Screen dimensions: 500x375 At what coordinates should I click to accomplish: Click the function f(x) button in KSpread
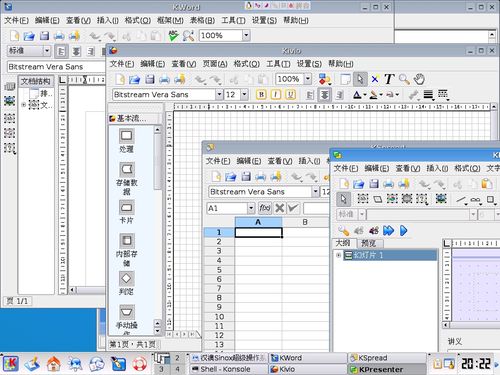tap(265, 208)
